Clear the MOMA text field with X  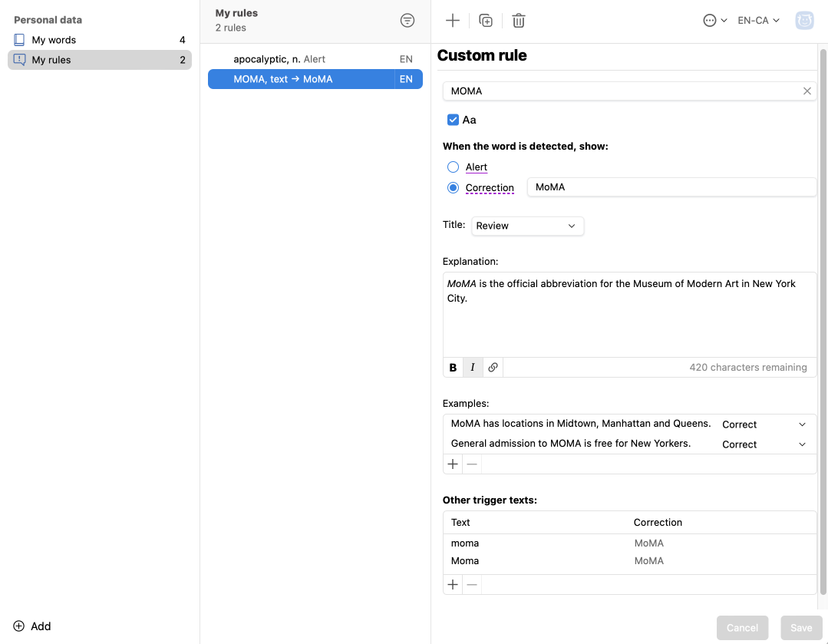pos(807,91)
